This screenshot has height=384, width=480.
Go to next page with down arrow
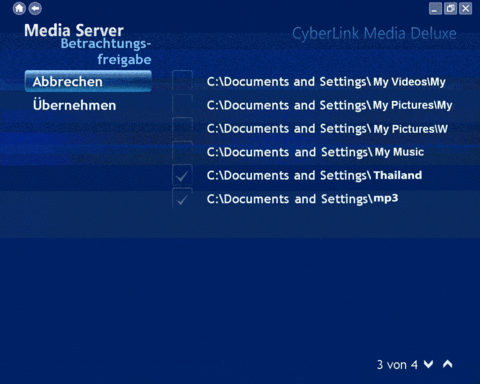428,364
